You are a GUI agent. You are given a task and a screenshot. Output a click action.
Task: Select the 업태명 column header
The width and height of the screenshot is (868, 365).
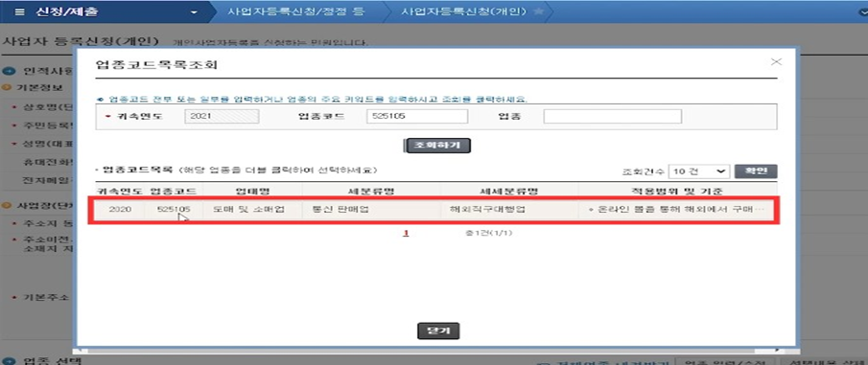pyautogui.click(x=252, y=191)
